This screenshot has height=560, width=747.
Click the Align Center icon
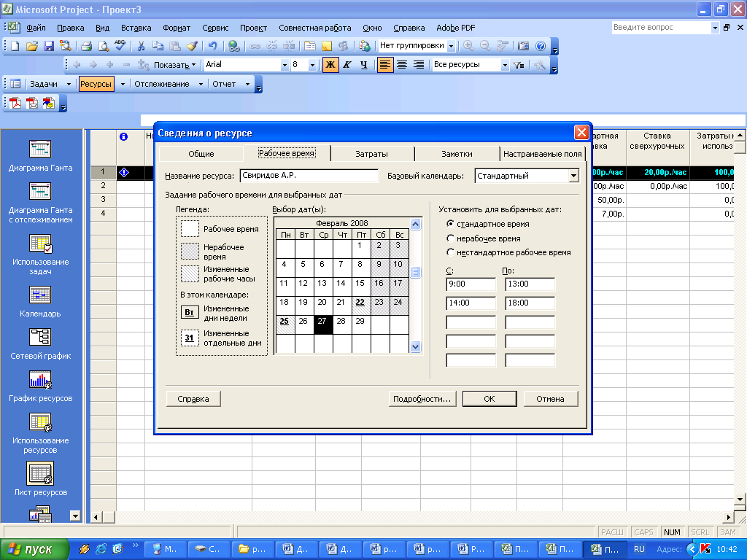click(402, 65)
